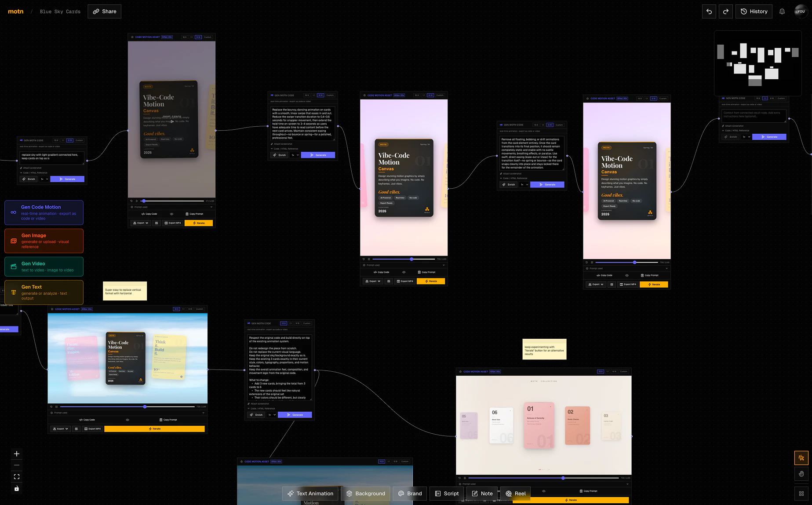Image resolution: width=812 pixels, height=505 pixels.
Task: Select the hand pan tool in right sidebar
Action: [801, 474]
